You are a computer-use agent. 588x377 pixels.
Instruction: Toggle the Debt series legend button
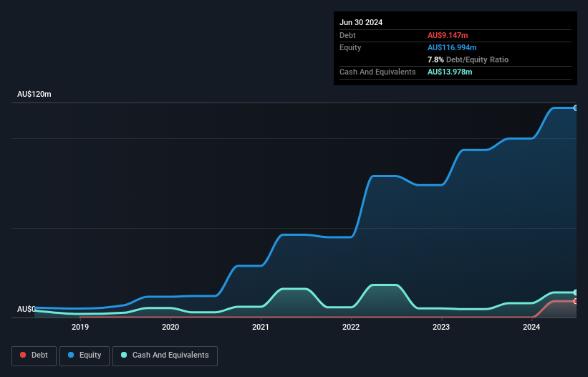tap(34, 355)
